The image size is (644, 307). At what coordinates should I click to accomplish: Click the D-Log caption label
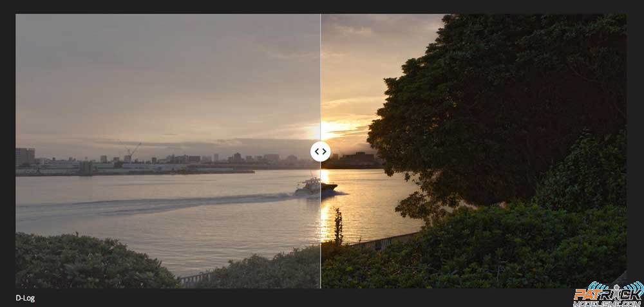click(25, 299)
